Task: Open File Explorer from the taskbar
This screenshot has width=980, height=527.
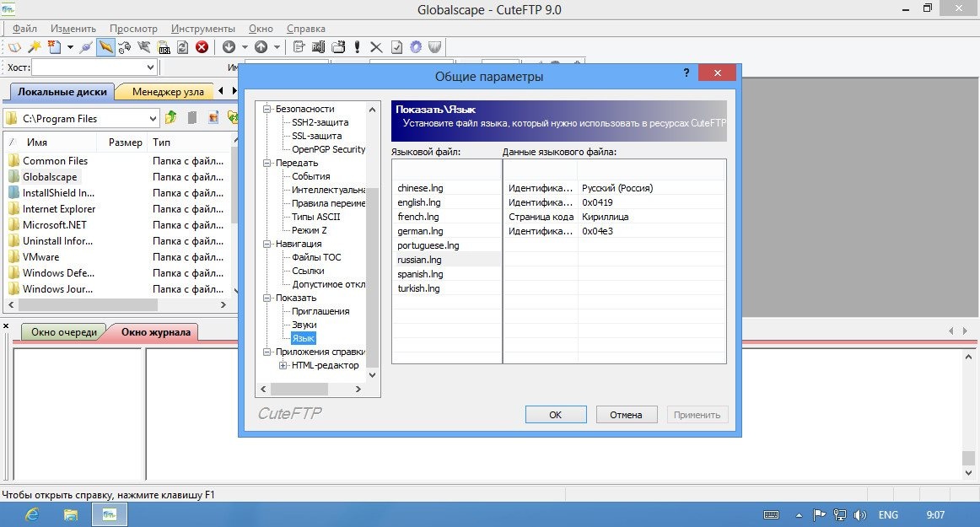Action: tap(71, 514)
